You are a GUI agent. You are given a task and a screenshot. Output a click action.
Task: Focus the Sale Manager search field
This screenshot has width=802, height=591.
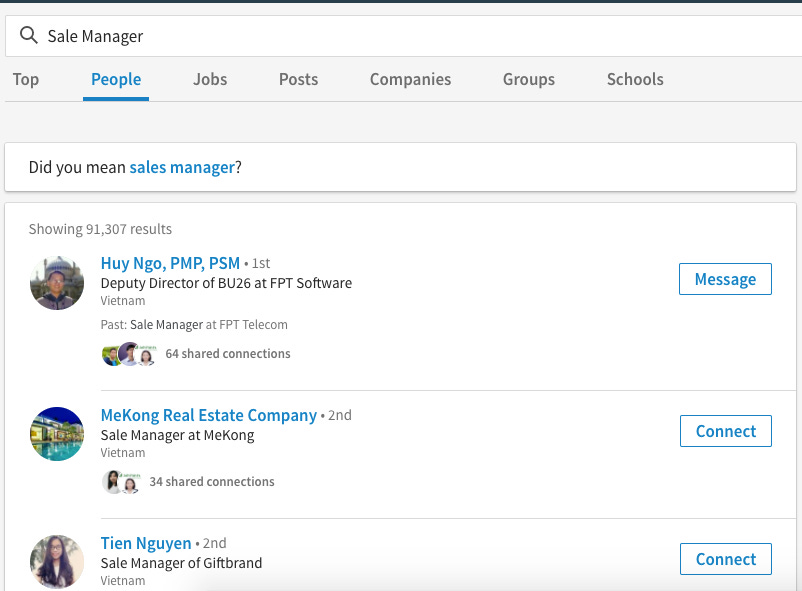click(404, 36)
